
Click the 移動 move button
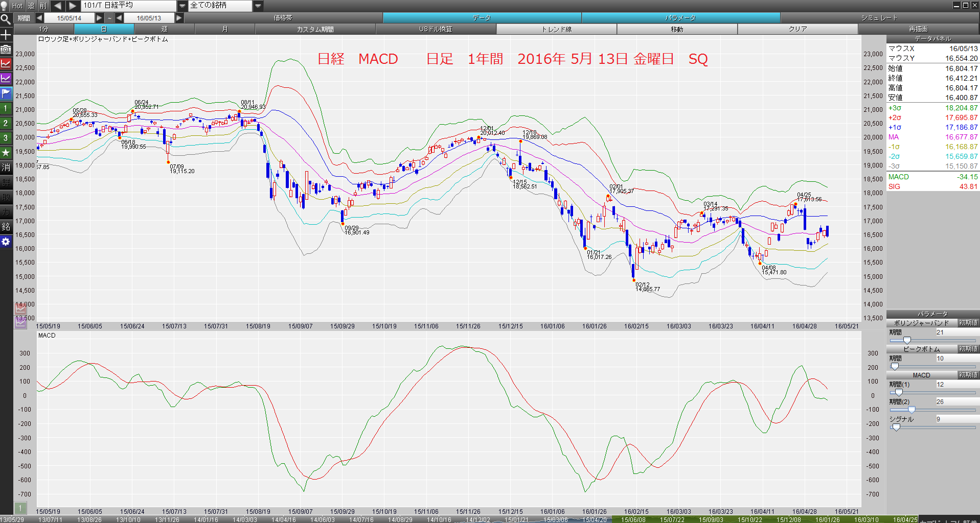click(677, 29)
